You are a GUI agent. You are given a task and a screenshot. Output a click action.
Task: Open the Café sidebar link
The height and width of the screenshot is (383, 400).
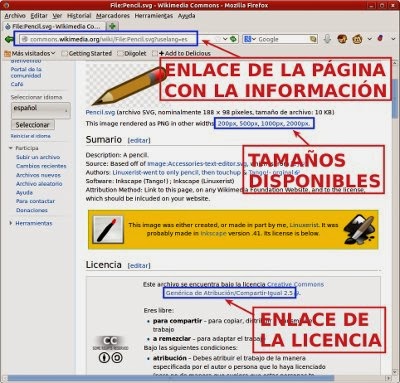coord(17,84)
